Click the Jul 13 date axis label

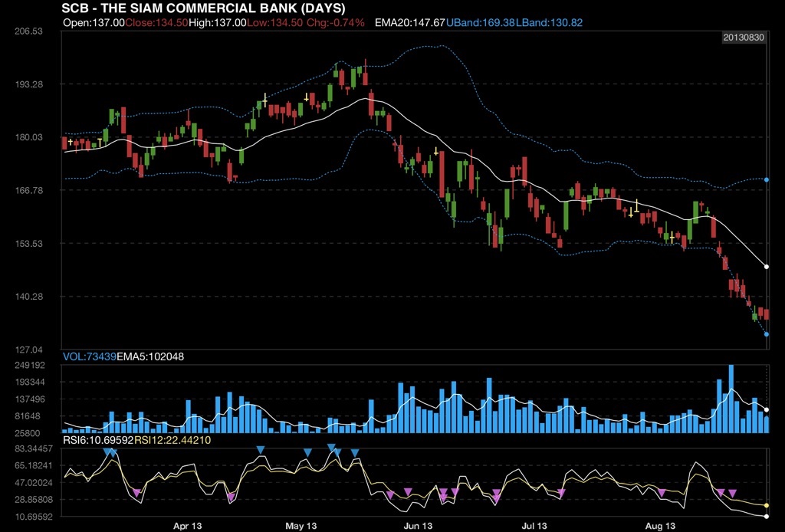click(x=534, y=526)
